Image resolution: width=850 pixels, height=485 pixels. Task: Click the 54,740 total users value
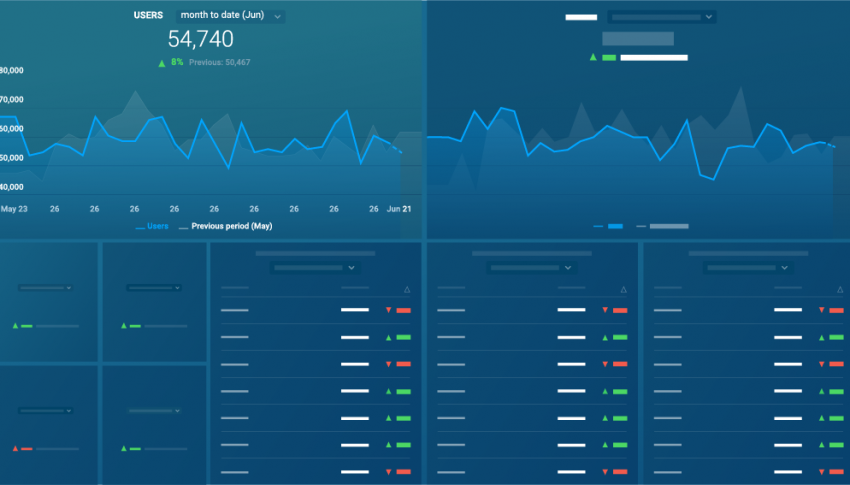(201, 39)
